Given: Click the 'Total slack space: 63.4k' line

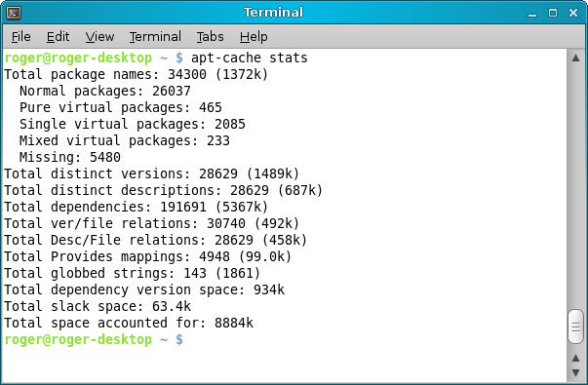Looking at the screenshot, I should 98,306.
